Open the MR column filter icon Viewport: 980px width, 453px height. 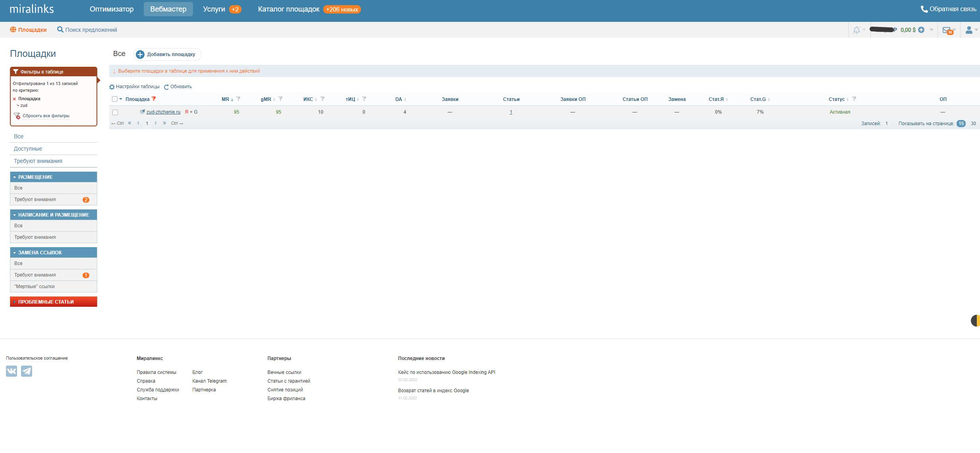[238, 99]
